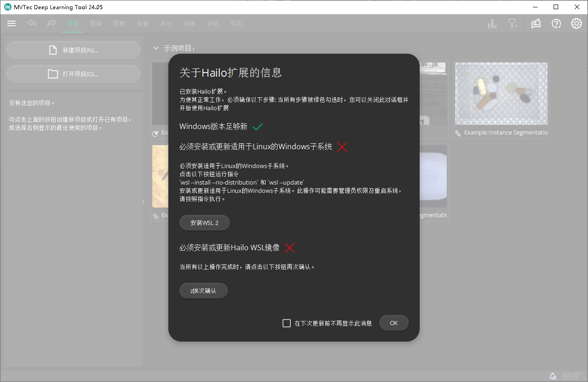Click the 新建项目 button
588x382 pixels.
tap(73, 50)
